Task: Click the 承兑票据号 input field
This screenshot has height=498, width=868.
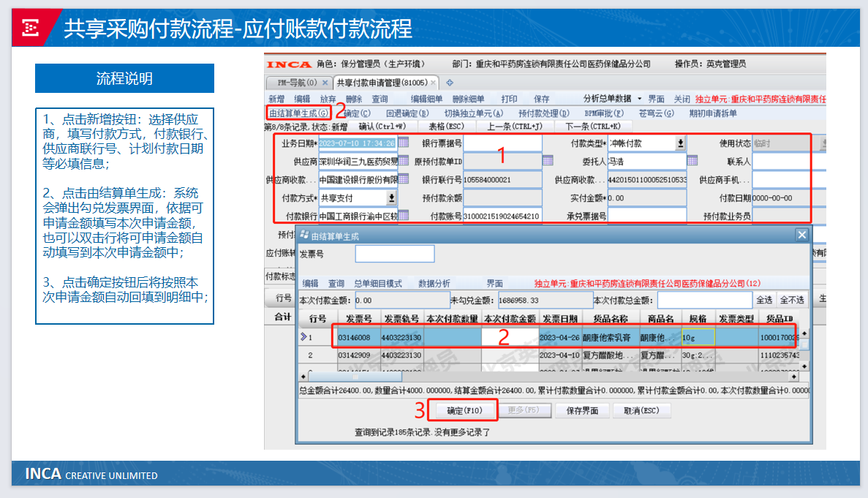Action: [647, 216]
